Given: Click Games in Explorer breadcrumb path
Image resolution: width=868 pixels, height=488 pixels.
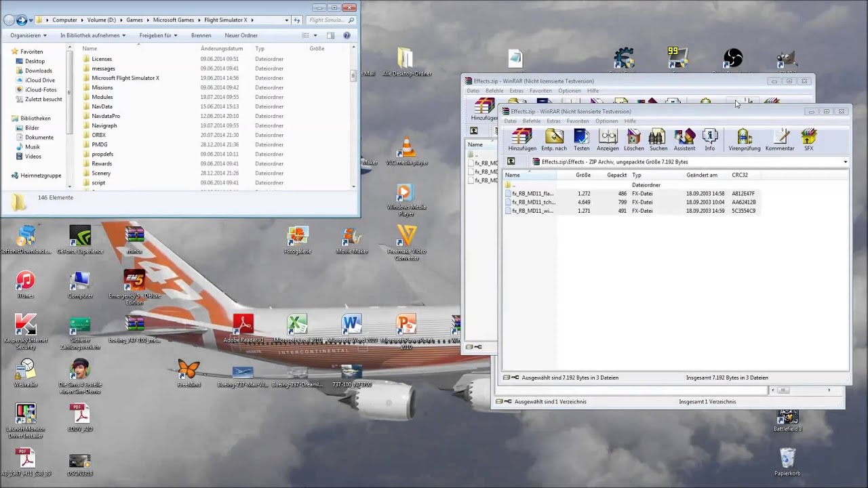Looking at the screenshot, I should coord(134,20).
